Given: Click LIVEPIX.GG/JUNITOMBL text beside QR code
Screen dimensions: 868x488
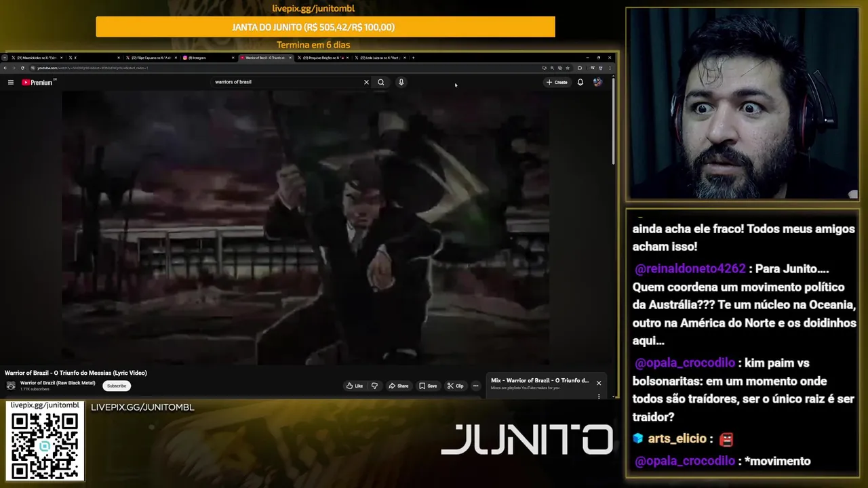Looking at the screenshot, I should 142,407.
